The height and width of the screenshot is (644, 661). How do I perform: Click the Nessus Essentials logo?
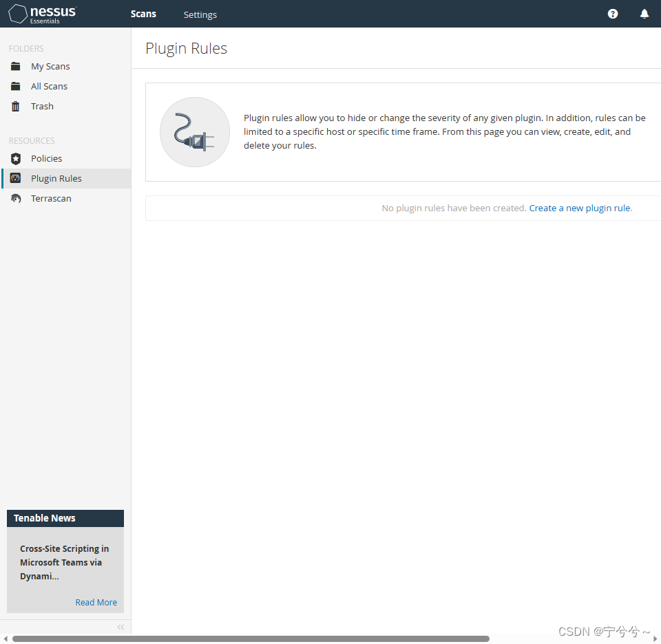click(42, 14)
